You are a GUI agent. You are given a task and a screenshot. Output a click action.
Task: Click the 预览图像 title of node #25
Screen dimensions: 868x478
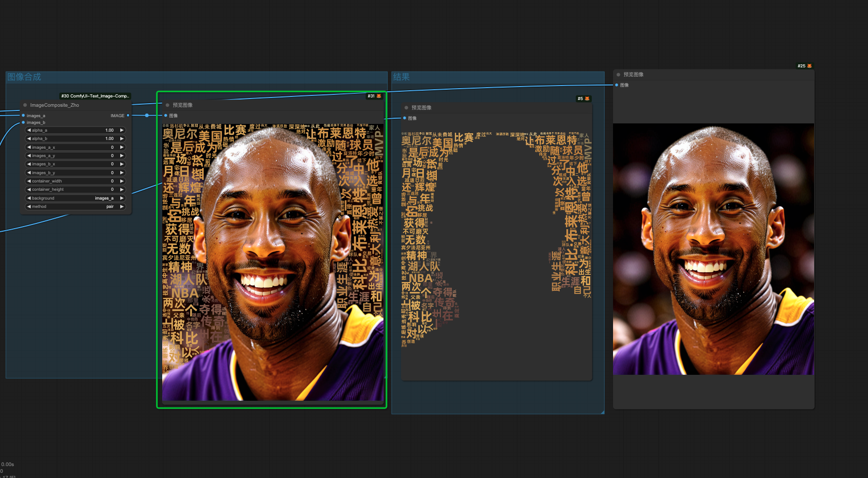pyautogui.click(x=633, y=75)
